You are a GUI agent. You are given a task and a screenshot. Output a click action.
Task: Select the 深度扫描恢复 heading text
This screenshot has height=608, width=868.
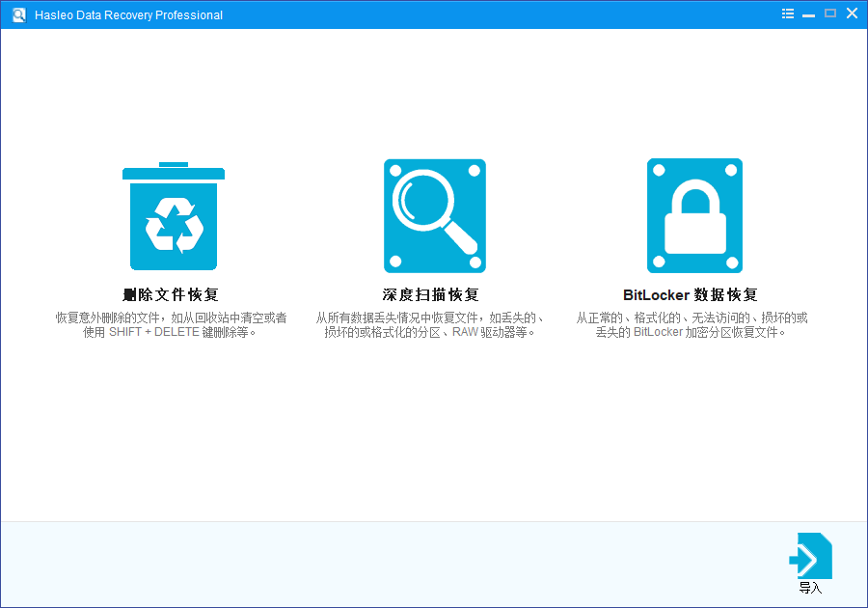click(x=434, y=294)
